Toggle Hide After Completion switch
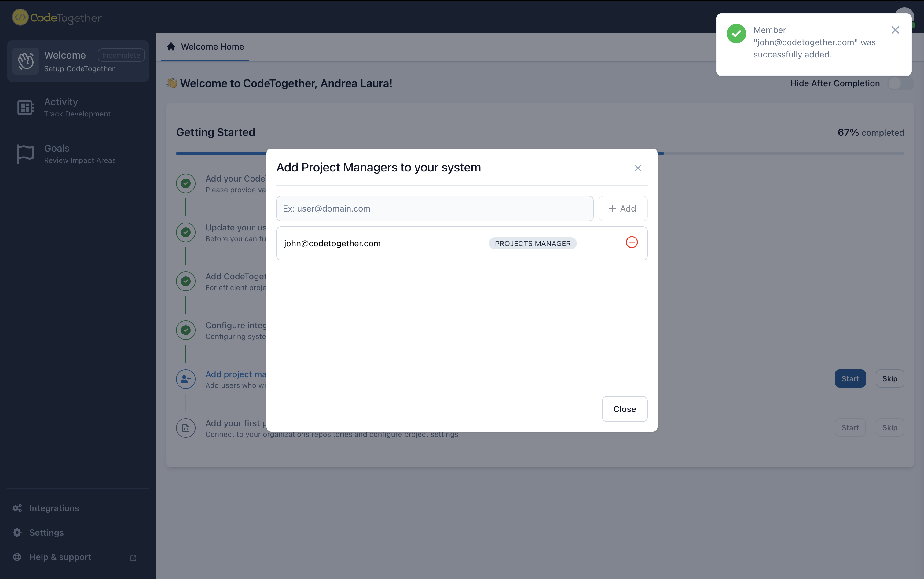This screenshot has height=579, width=924. 901,83
